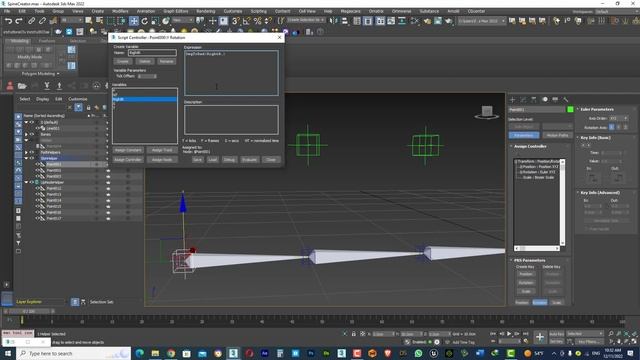Toggle visibility eye of UpNodeHelper layer
The image size is (640, 360).
click(32, 182)
